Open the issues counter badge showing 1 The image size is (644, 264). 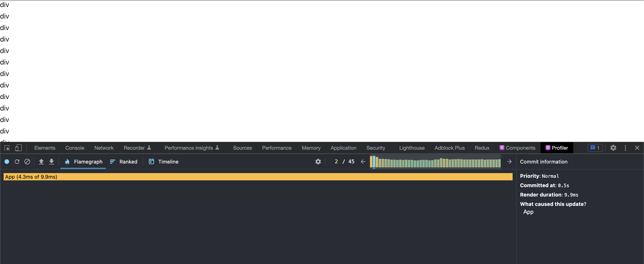595,148
